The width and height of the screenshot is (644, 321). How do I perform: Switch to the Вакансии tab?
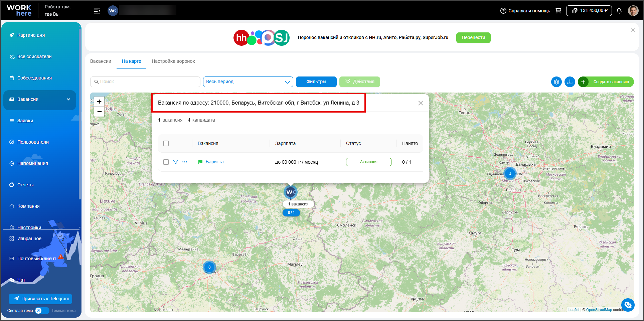click(x=101, y=61)
